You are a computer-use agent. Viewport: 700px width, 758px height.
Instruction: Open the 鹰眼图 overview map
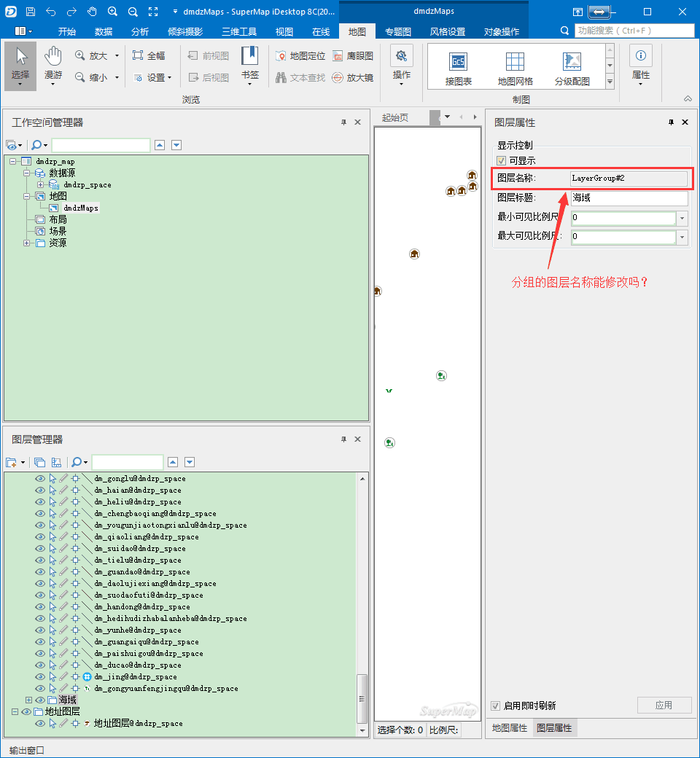pyautogui.click(x=353, y=56)
